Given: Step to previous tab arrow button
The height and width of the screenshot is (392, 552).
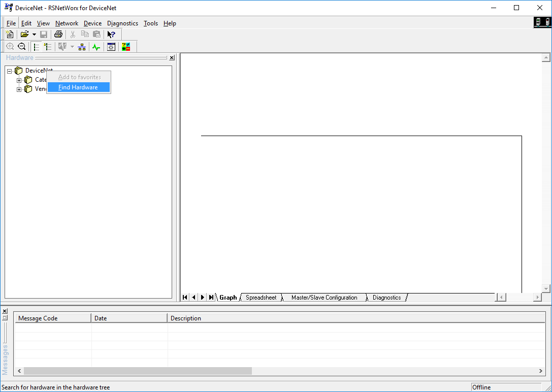Looking at the screenshot, I should coord(193,298).
